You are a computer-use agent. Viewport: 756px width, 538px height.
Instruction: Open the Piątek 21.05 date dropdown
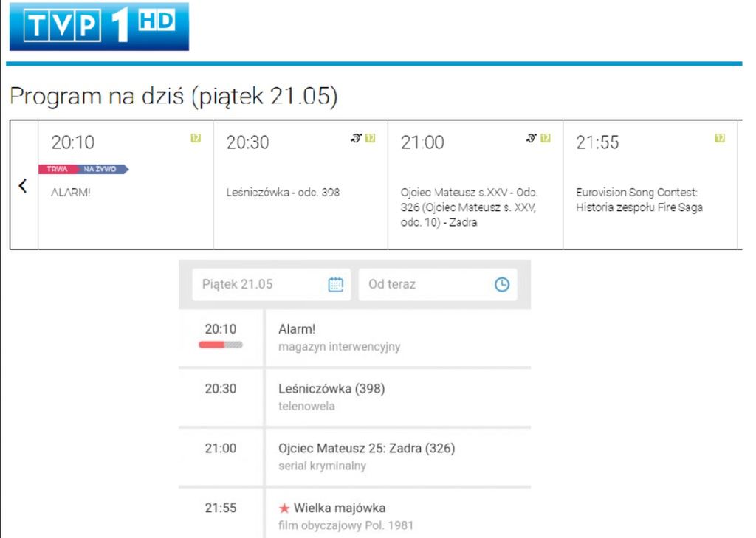[x=272, y=284]
